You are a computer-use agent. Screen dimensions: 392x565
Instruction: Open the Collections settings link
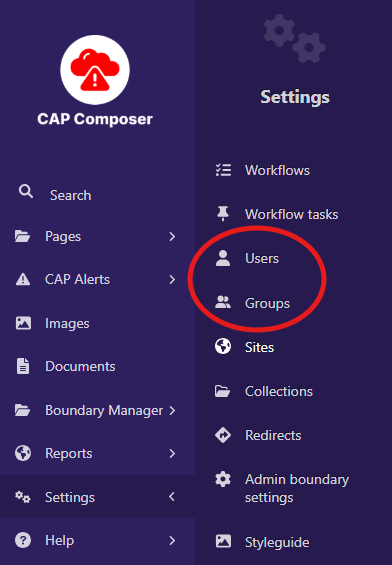coord(279,391)
